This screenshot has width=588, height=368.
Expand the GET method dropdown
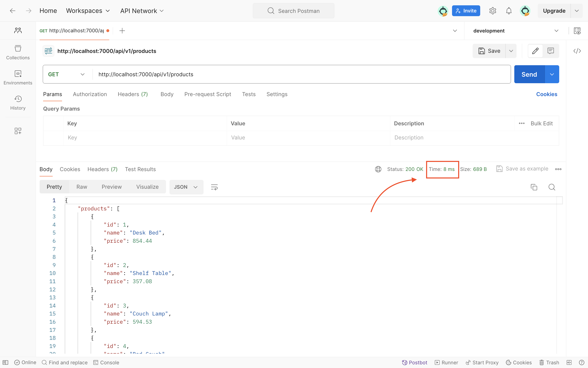click(x=66, y=74)
